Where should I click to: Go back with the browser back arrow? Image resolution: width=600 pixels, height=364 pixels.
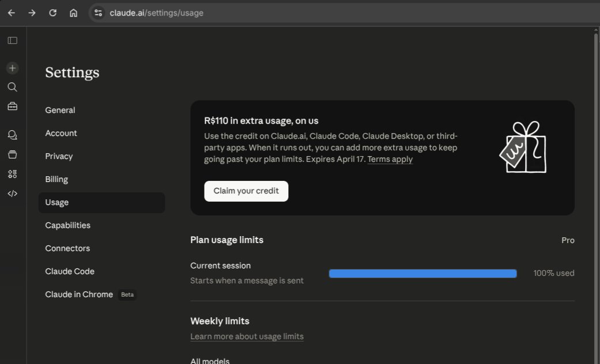[x=12, y=13]
